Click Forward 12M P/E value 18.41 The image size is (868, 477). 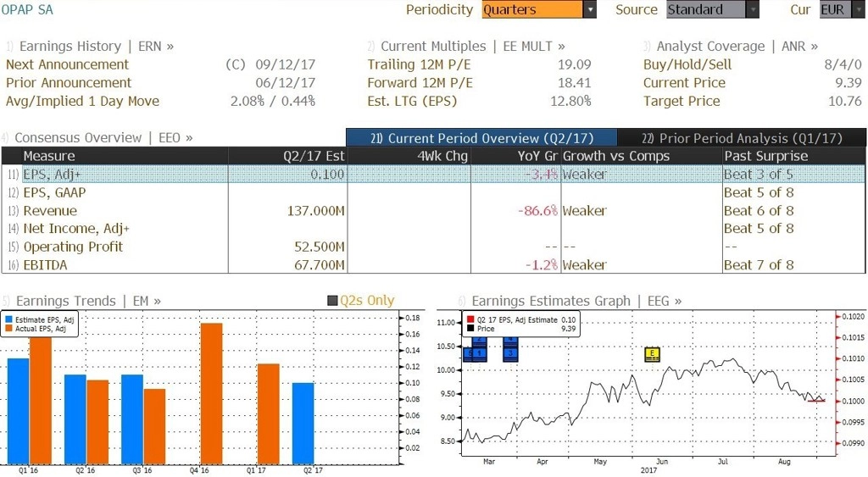click(x=574, y=83)
